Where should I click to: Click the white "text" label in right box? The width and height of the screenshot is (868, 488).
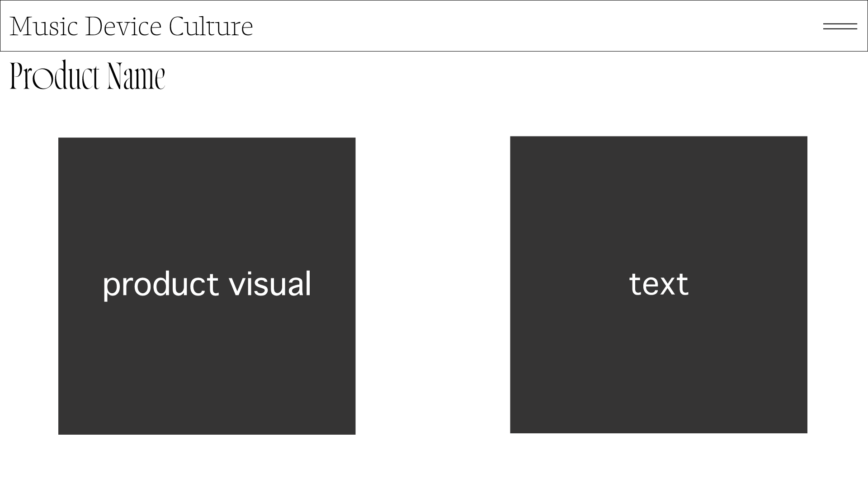pyautogui.click(x=659, y=284)
